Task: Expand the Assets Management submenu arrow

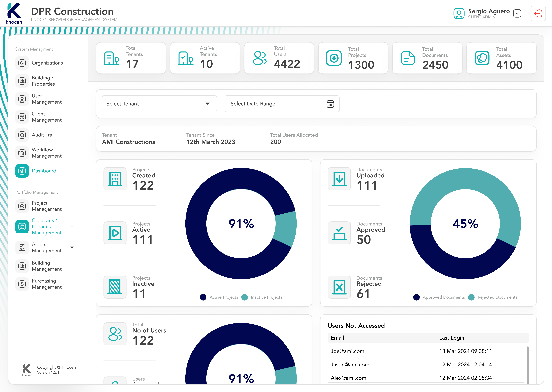Action: pyautogui.click(x=72, y=247)
